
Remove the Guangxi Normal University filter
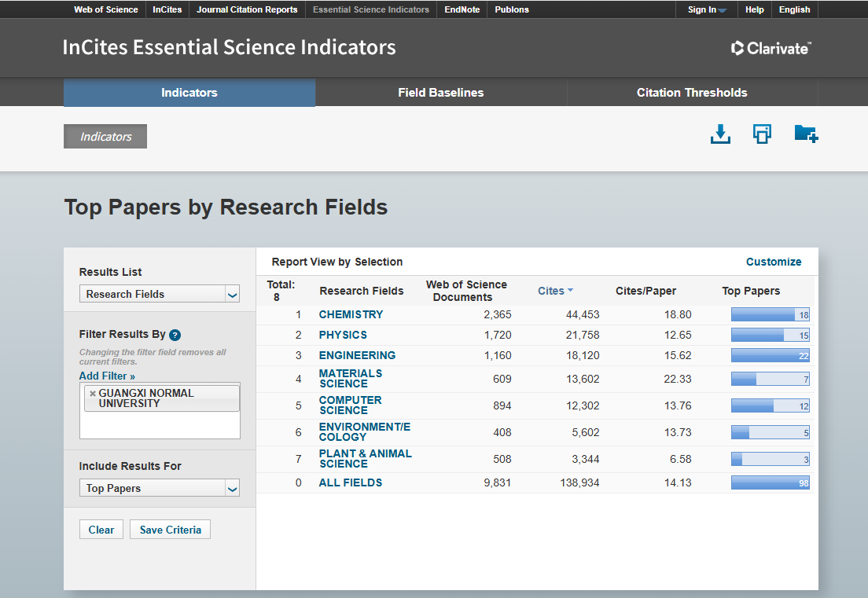(93, 394)
